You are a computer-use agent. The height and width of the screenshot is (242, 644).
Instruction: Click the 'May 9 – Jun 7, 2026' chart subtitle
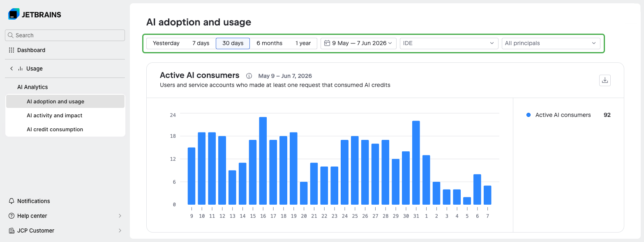point(285,76)
